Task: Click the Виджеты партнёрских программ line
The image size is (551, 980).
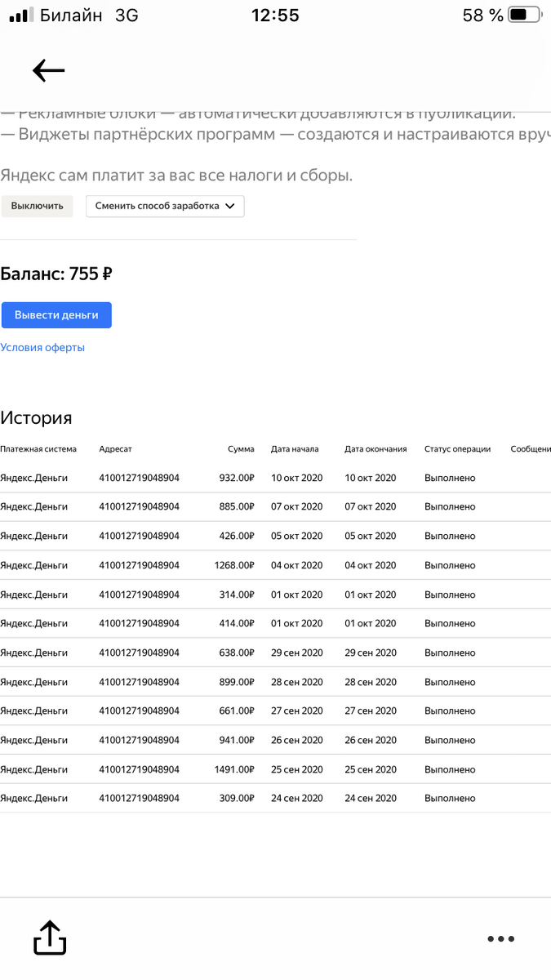Action: point(275,135)
